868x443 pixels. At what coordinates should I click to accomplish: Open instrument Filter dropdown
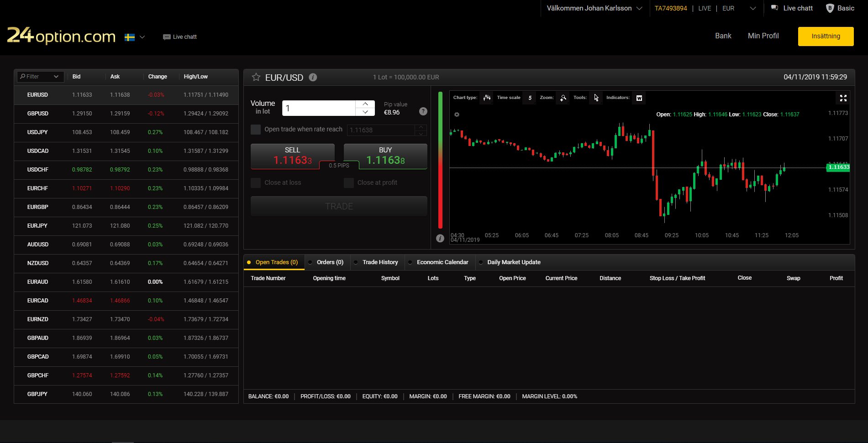40,77
